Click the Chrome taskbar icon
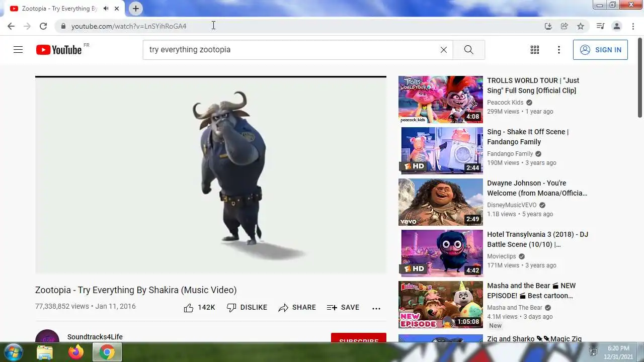Screen dimensions: 644x362 click(x=107, y=352)
